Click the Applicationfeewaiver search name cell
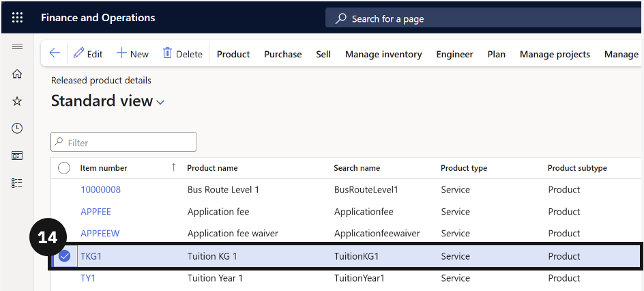 click(x=377, y=234)
